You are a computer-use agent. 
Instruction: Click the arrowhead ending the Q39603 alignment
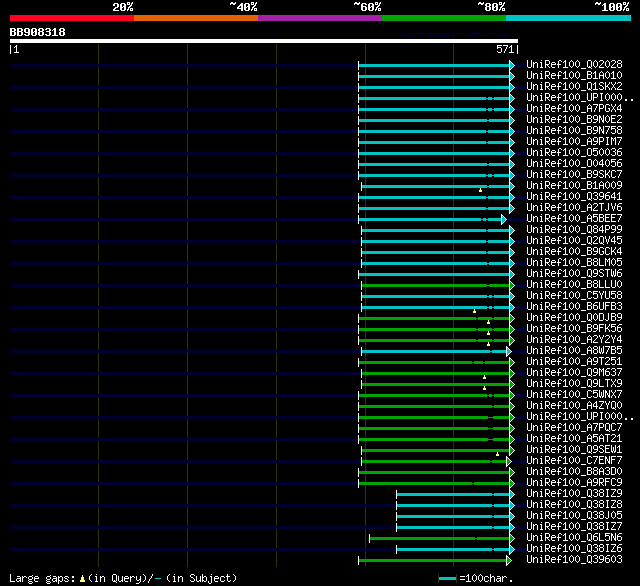[x=509, y=560]
